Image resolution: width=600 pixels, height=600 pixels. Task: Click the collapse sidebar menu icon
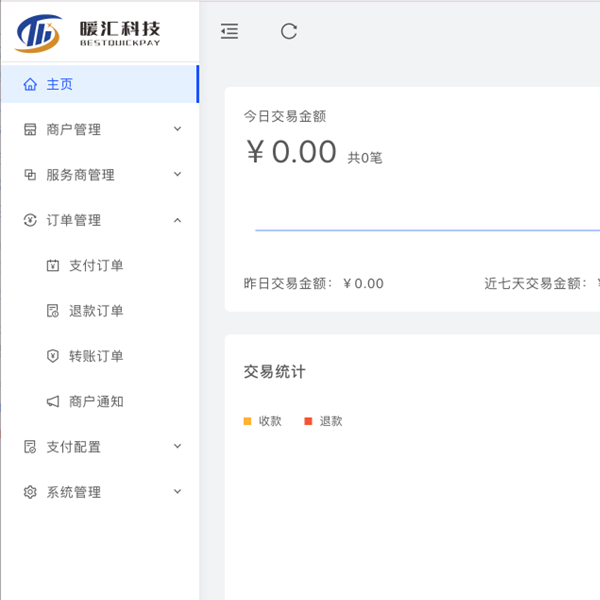230,31
